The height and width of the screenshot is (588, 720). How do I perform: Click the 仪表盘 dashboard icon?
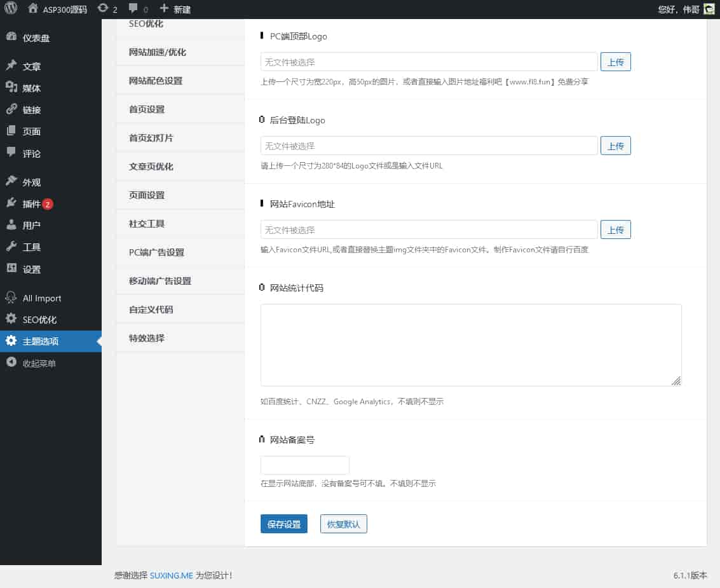(11, 37)
